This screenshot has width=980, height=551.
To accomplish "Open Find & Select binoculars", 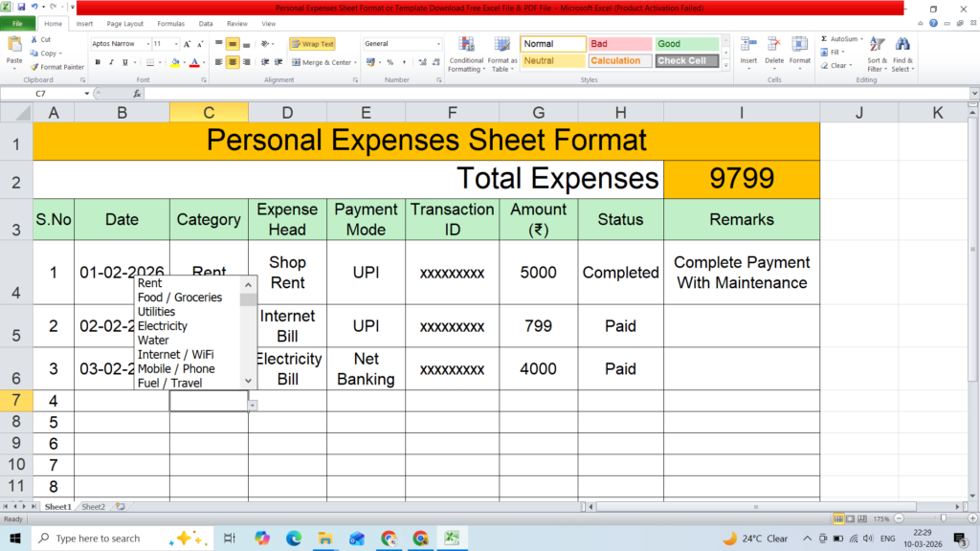I will pos(902,55).
